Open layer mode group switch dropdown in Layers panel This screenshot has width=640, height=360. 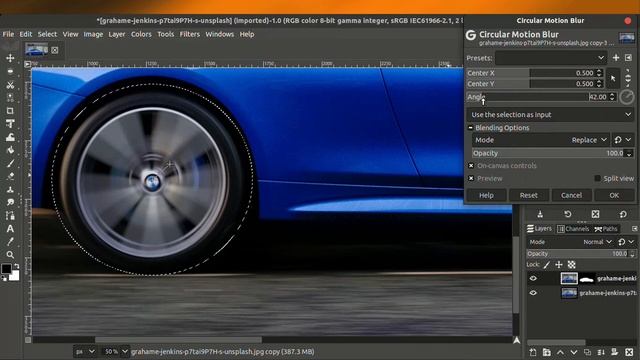(625, 242)
